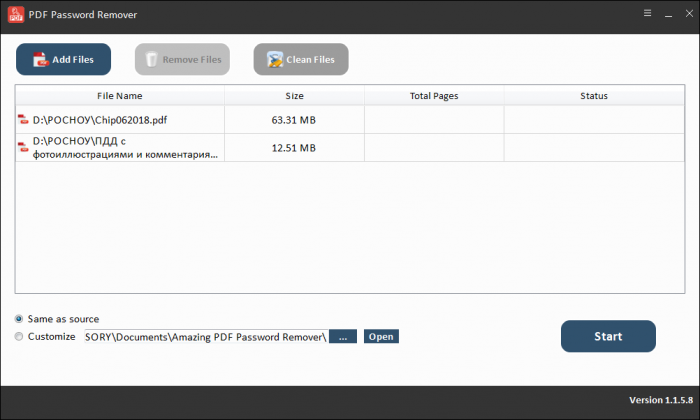Screen dimensions: 700x420
Task: Open the output folder
Action: pyautogui.click(x=381, y=337)
